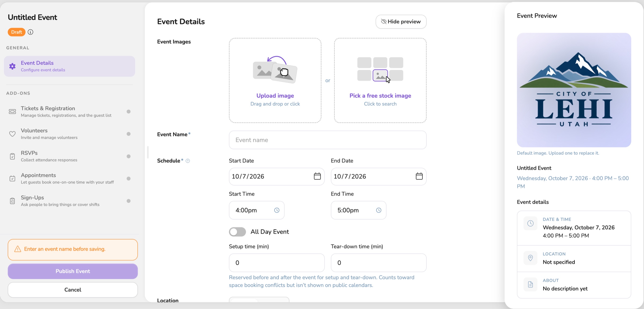Click the Start Time clock icon
Screen dimensions: 644x309
(277, 210)
